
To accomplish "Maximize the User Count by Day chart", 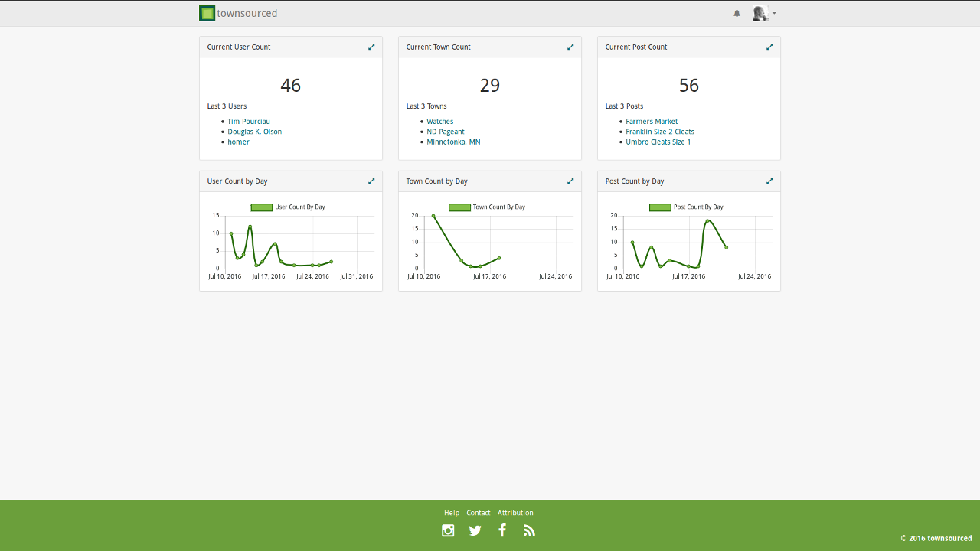I will tap(371, 181).
